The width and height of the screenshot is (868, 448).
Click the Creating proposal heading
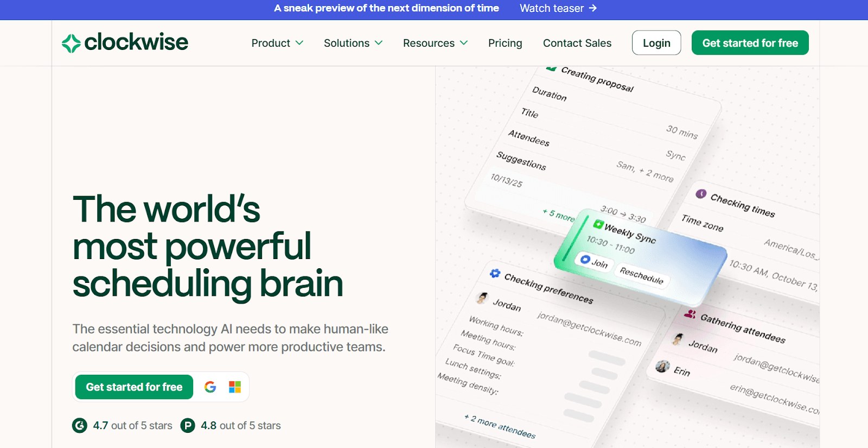pyautogui.click(x=597, y=79)
